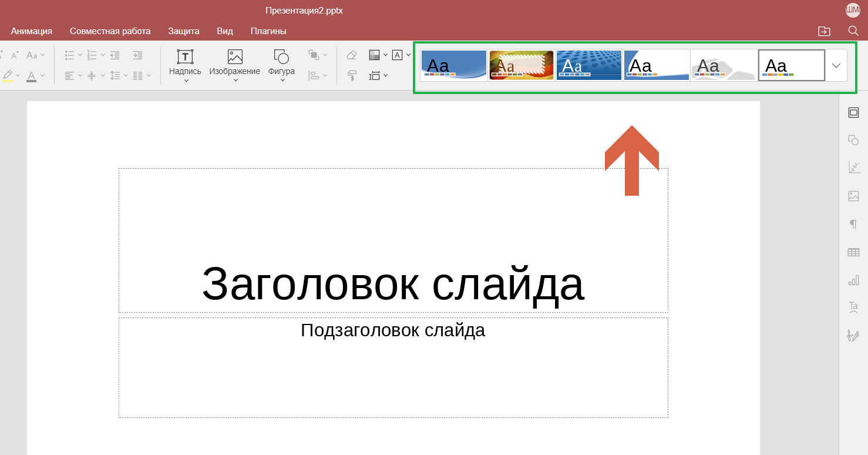Click the open file location icon
The width and height of the screenshot is (868, 455).
tap(824, 31)
